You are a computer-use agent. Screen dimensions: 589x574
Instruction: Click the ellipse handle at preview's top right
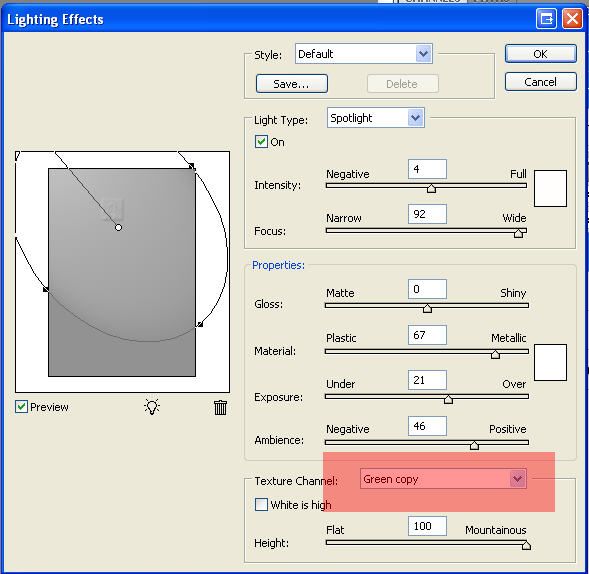[x=191, y=165]
